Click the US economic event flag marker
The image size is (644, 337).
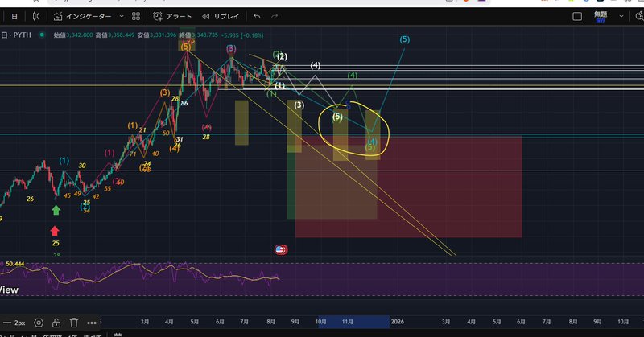point(280,249)
